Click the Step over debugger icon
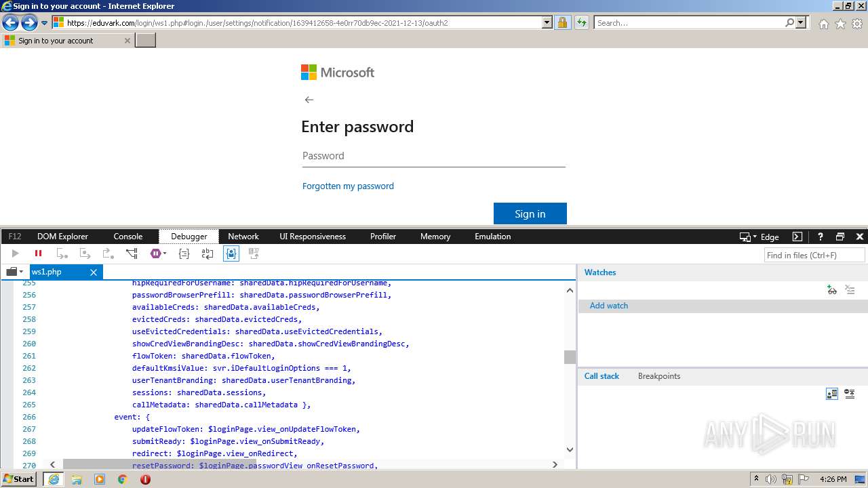This screenshot has width=868, height=488. pos(85,253)
